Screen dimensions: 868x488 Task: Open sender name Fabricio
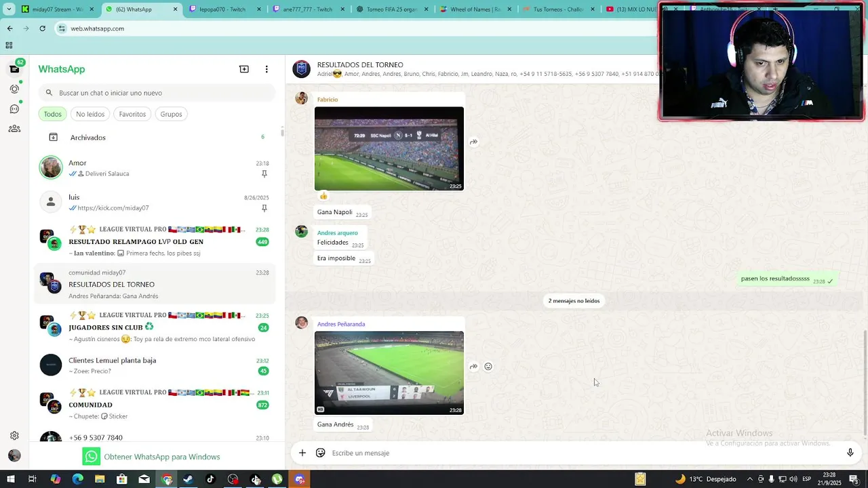click(328, 100)
